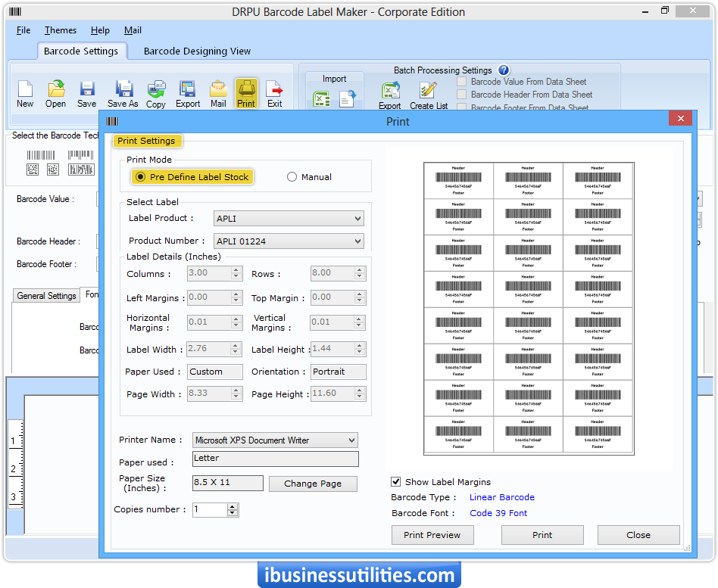Click the Copy barcode icon
718x588 pixels.
(x=156, y=94)
